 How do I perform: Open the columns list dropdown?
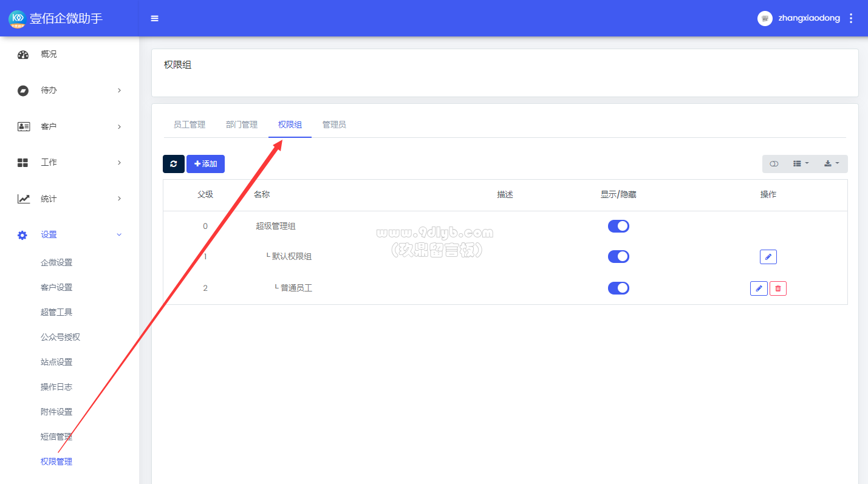tap(801, 164)
